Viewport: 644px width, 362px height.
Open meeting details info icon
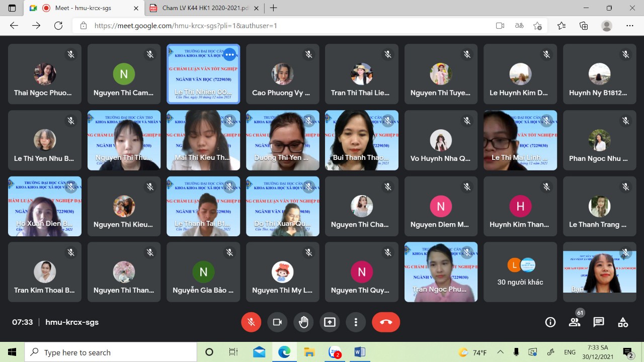[550, 322]
